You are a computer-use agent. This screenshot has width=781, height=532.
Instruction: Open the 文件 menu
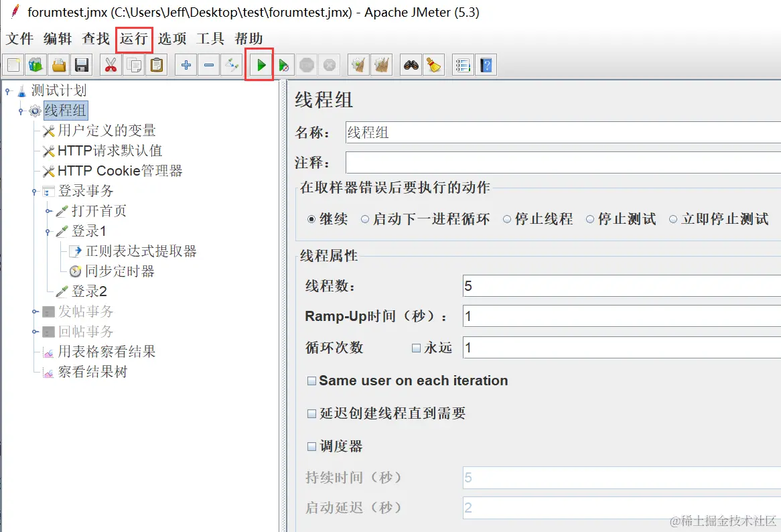click(x=19, y=38)
